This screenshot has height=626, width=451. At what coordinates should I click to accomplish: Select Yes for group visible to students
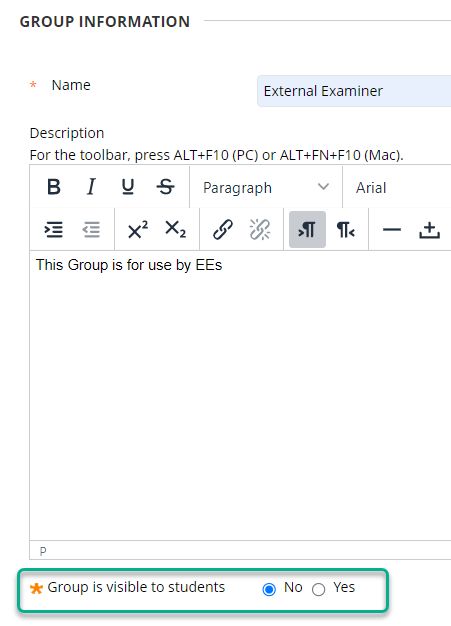318,589
